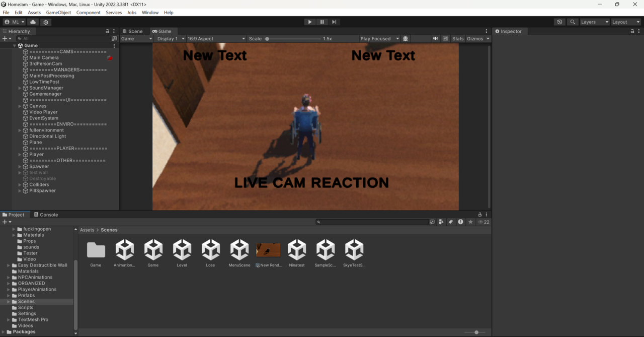Open the Window menu
The image size is (644, 337).
(x=150, y=13)
